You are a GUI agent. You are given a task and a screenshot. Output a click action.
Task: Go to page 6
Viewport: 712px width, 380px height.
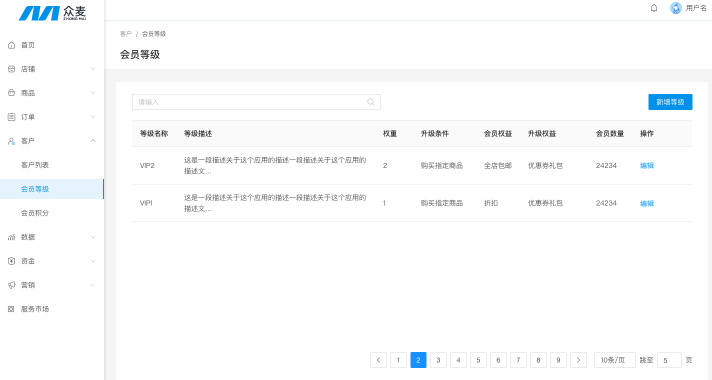498,360
